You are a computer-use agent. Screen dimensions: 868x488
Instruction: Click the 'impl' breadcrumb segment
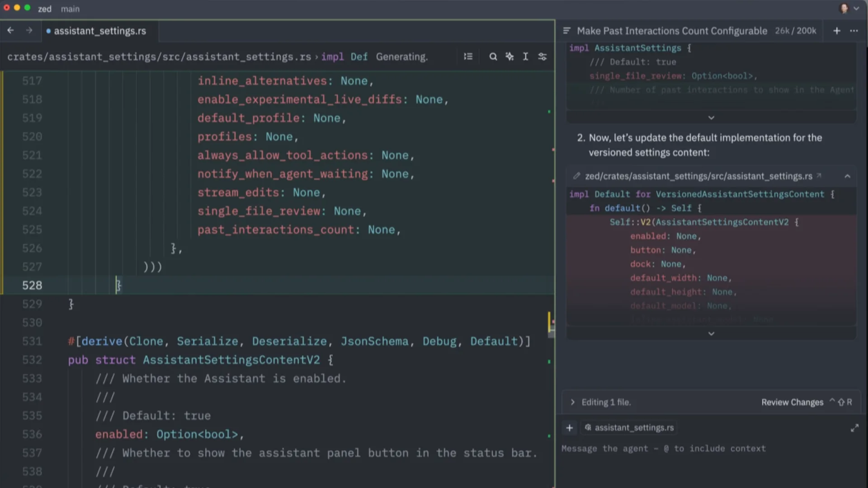tap(332, 57)
